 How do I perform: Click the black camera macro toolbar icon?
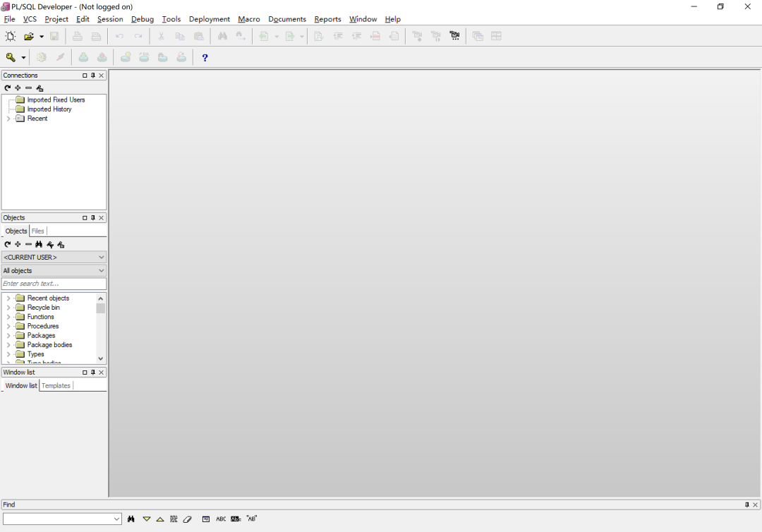click(x=454, y=36)
